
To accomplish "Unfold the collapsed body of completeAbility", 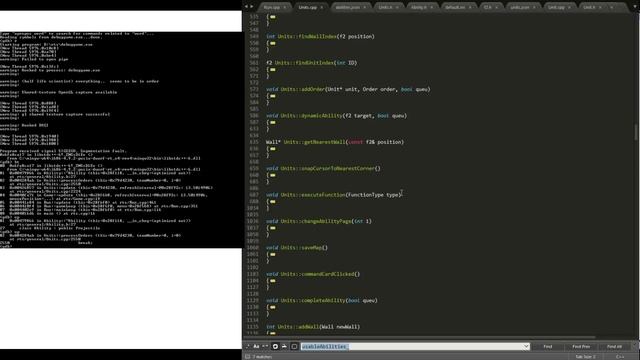I will click(x=273, y=307).
